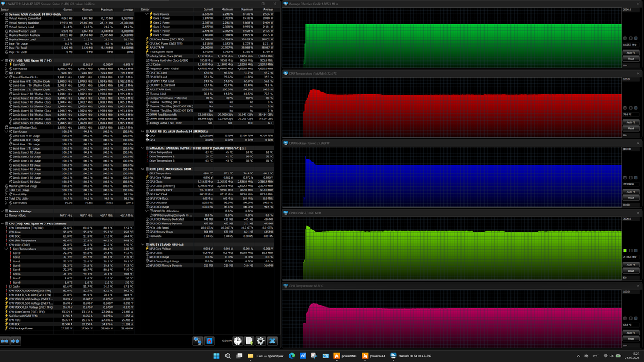This screenshot has height=362, width=644.
Task: Reset elapsed timer with the clock icon
Action: 238,341
